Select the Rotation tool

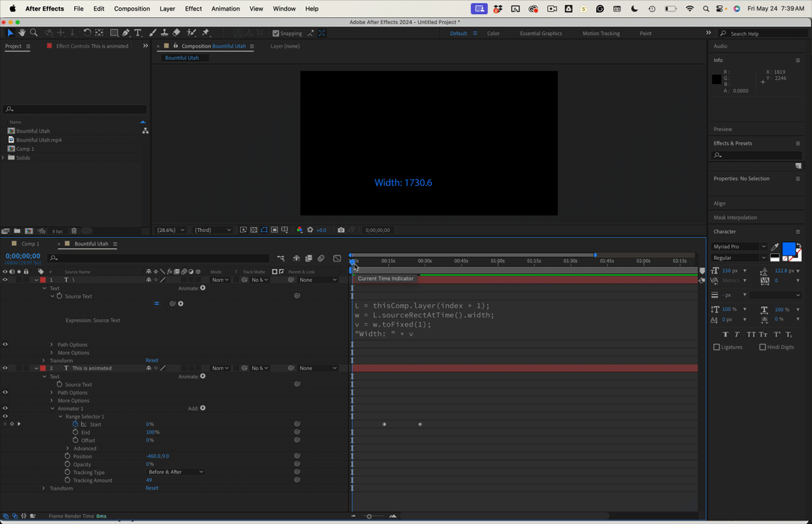coord(87,33)
